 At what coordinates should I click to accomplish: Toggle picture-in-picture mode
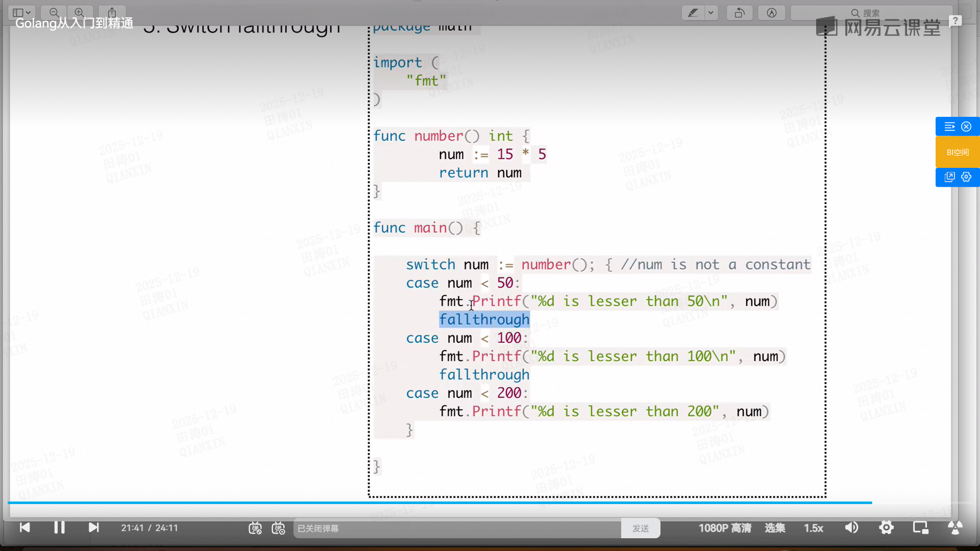(x=921, y=528)
